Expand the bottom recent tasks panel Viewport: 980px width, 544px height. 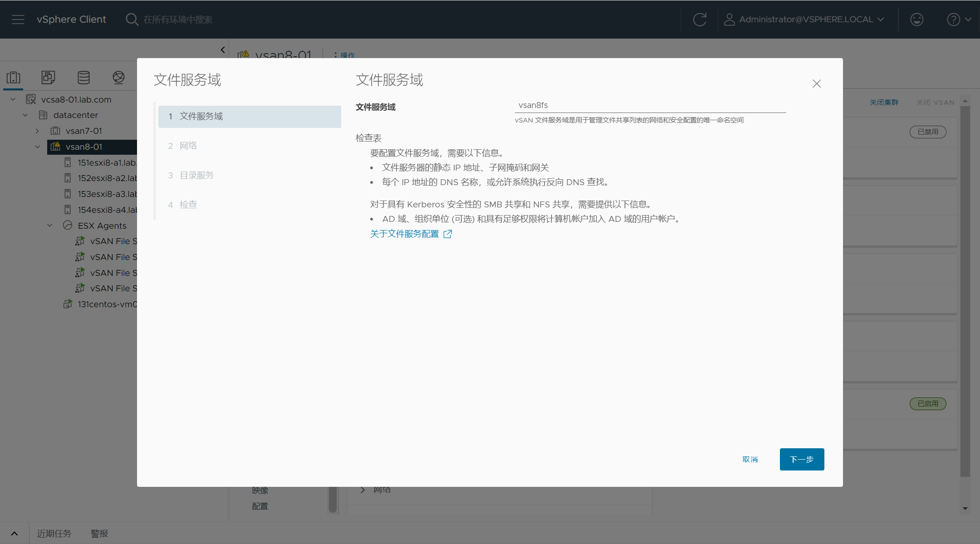[15, 534]
